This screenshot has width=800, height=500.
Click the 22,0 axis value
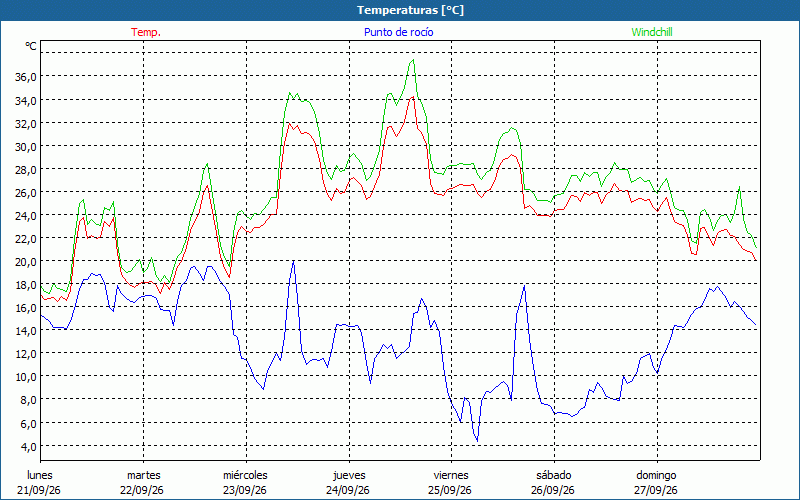pos(26,239)
